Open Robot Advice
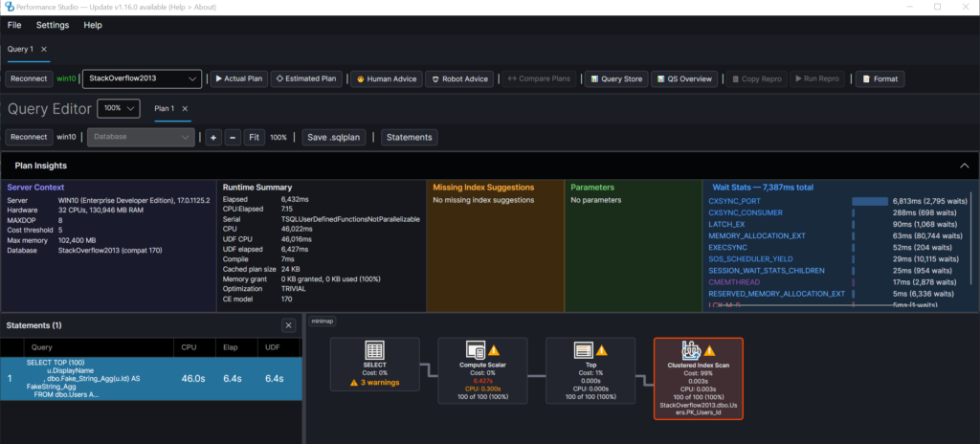This screenshot has height=444, width=980. (x=459, y=78)
